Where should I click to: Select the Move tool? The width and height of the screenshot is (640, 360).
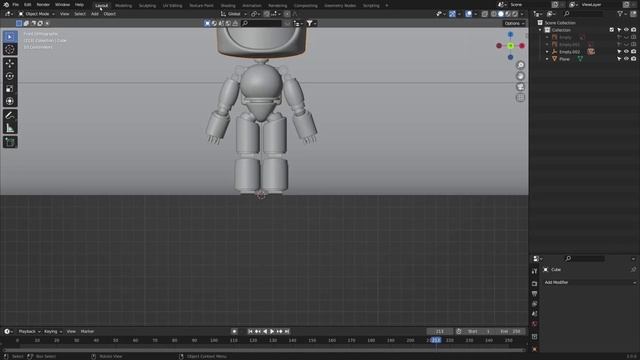(10, 64)
